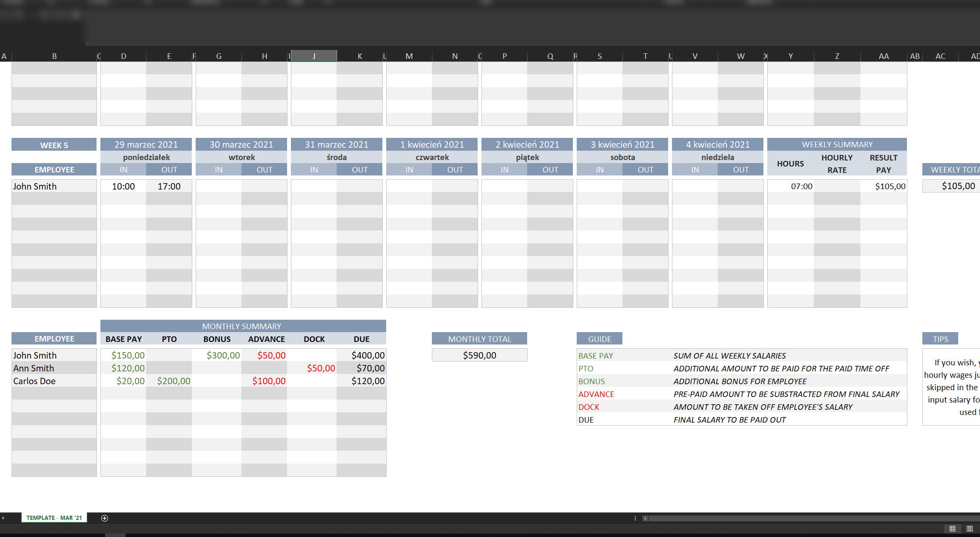Viewport: 980px width, 537px height.
Task: Click the GUIDE header cell
Action: [x=599, y=339]
